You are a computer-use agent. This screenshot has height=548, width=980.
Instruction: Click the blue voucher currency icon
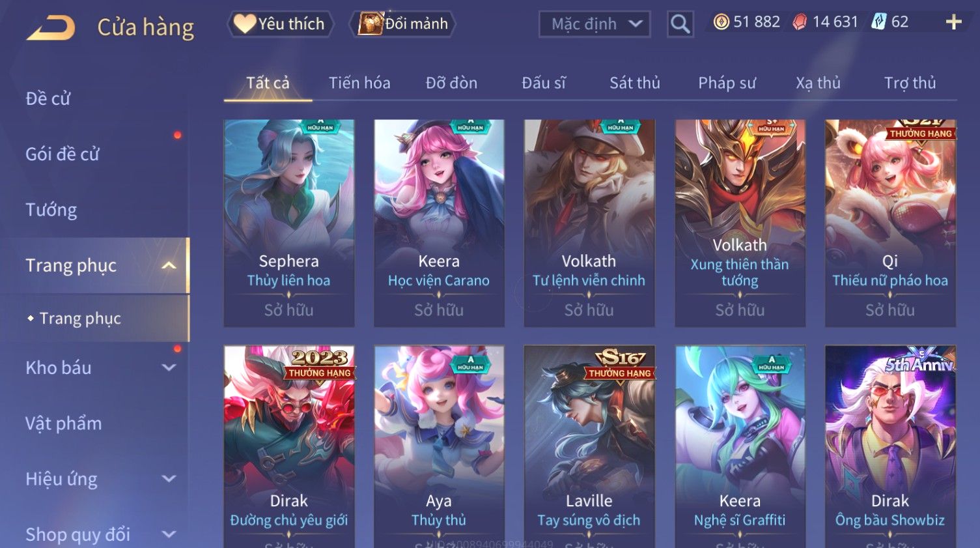[879, 22]
